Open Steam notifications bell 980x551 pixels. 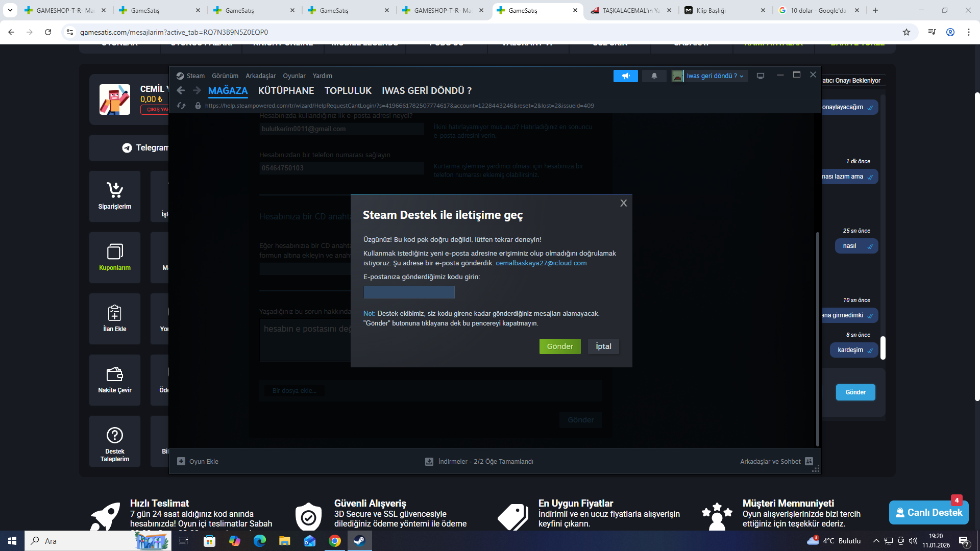click(x=654, y=76)
